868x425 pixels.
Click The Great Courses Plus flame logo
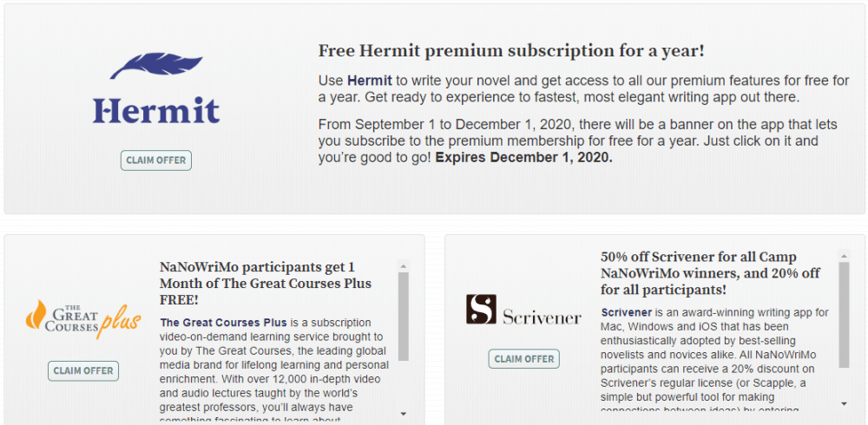coord(37,317)
